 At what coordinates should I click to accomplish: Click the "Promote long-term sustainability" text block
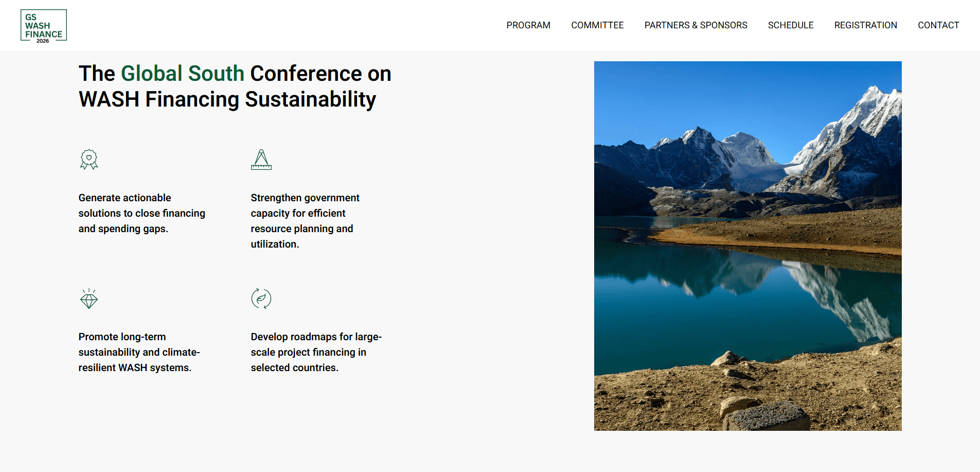pos(139,352)
